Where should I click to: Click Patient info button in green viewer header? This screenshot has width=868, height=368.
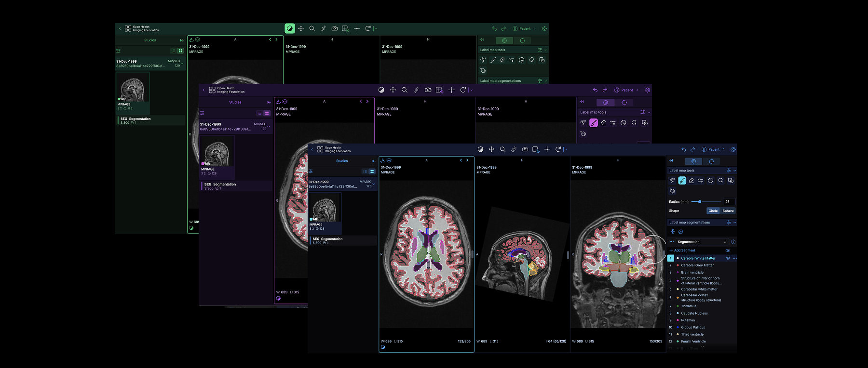pos(522,28)
